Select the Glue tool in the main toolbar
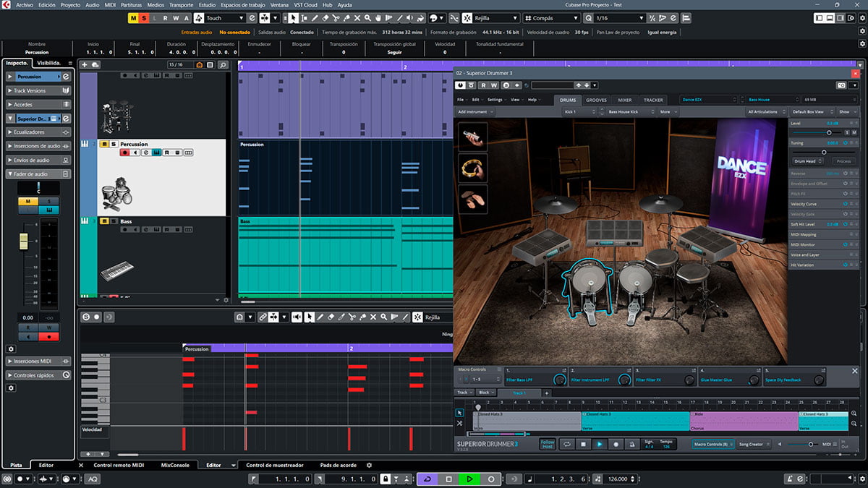Screen dimensions: 868x488 pos(346,17)
